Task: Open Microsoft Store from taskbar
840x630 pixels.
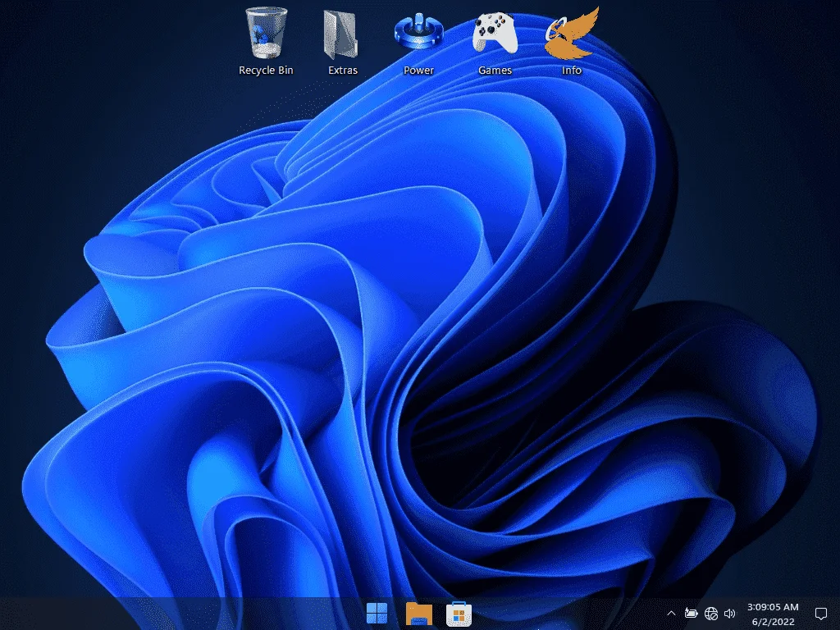Action: 459,614
